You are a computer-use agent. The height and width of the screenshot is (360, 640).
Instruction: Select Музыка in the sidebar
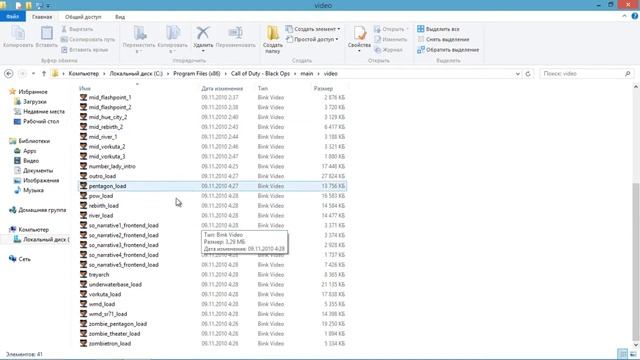[x=33, y=190]
